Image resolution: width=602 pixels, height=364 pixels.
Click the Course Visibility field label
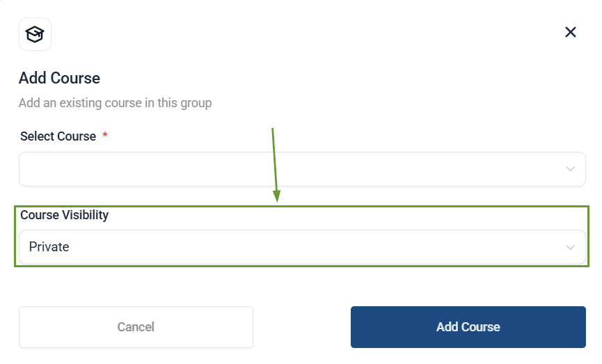coord(64,215)
